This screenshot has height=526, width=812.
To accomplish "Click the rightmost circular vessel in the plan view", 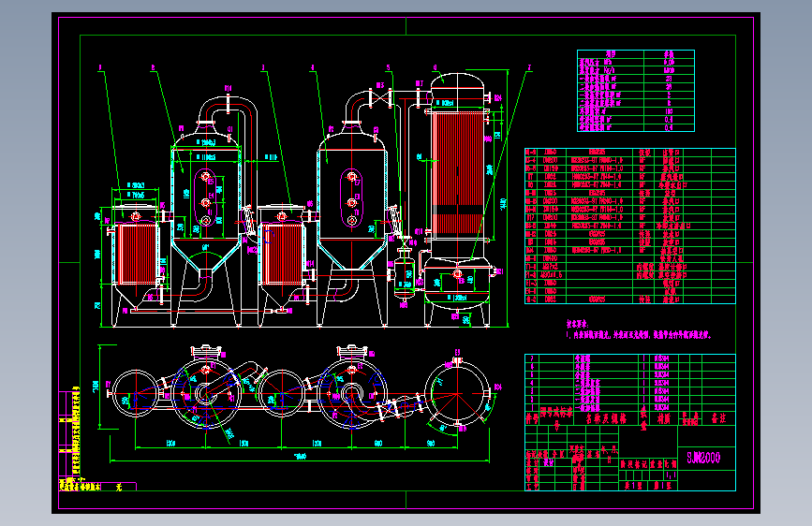I will (457, 393).
